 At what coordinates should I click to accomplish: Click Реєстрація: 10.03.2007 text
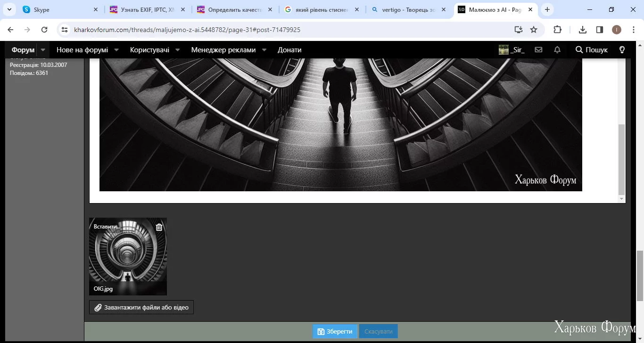(38, 65)
